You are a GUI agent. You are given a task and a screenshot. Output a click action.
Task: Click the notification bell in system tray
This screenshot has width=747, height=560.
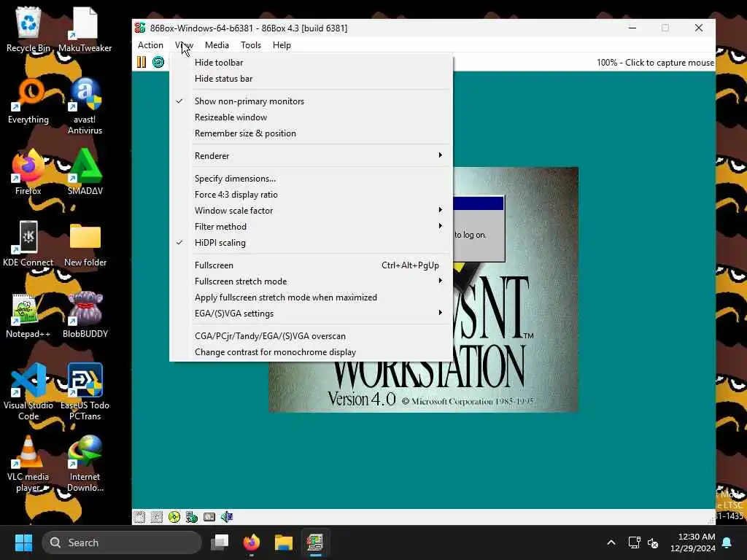(x=727, y=542)
